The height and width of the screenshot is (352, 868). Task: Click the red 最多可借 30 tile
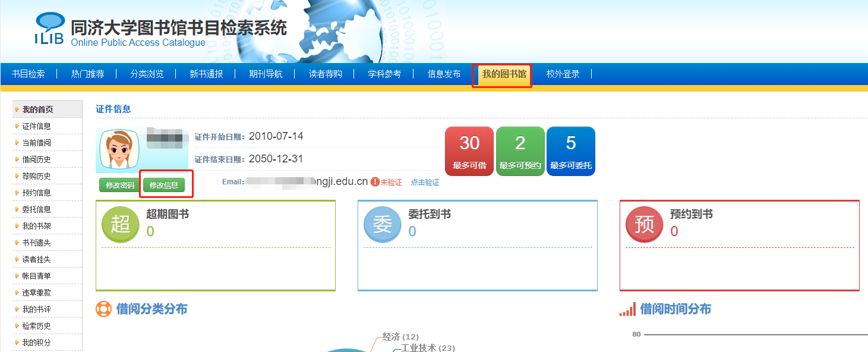tap(469, 151)
